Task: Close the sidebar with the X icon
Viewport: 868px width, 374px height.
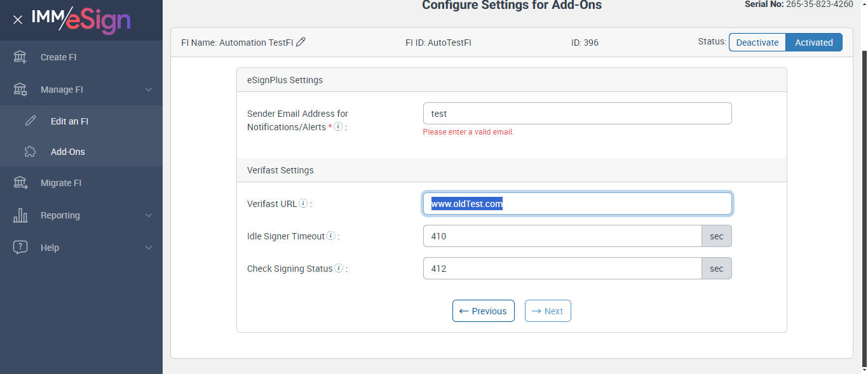Action: pyautogui.click(x=18, y=20)
